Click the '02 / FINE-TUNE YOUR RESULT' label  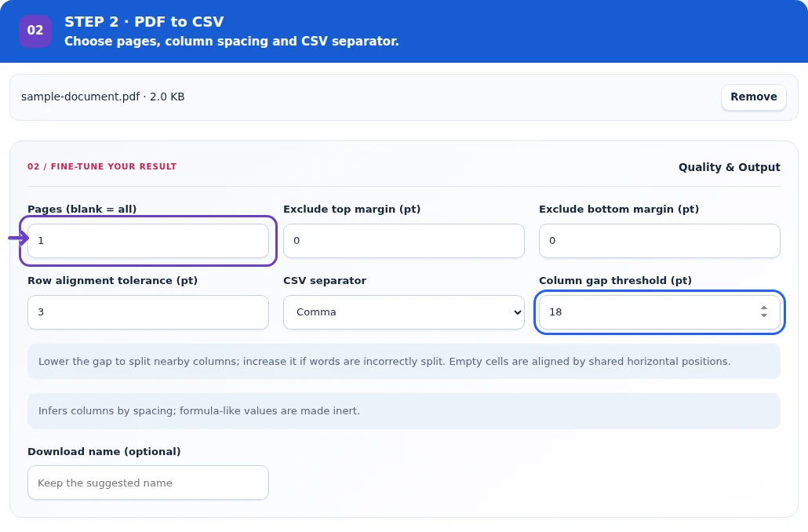coord(102,166)
